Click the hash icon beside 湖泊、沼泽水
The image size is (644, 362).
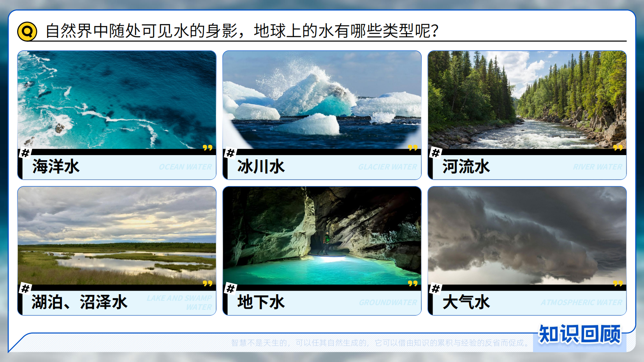coord(25,289)
